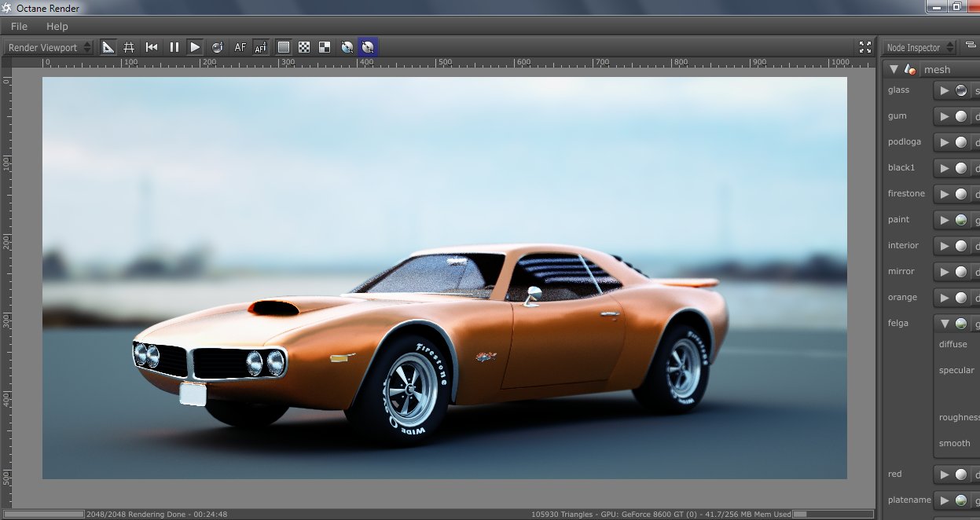Click the glass material sphere icon
Screen dimensions: 980x520
click(960, 90)
